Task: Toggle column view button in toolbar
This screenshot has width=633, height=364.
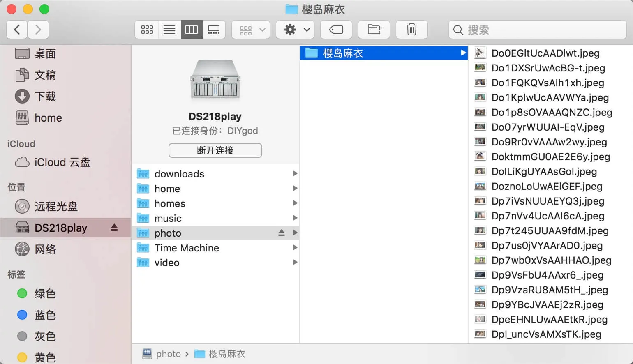Action: point(192,30)
